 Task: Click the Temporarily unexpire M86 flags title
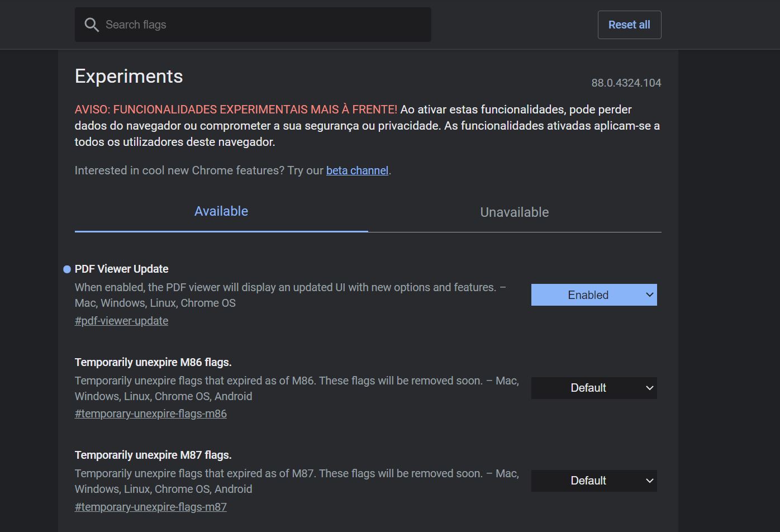point(153,362)
